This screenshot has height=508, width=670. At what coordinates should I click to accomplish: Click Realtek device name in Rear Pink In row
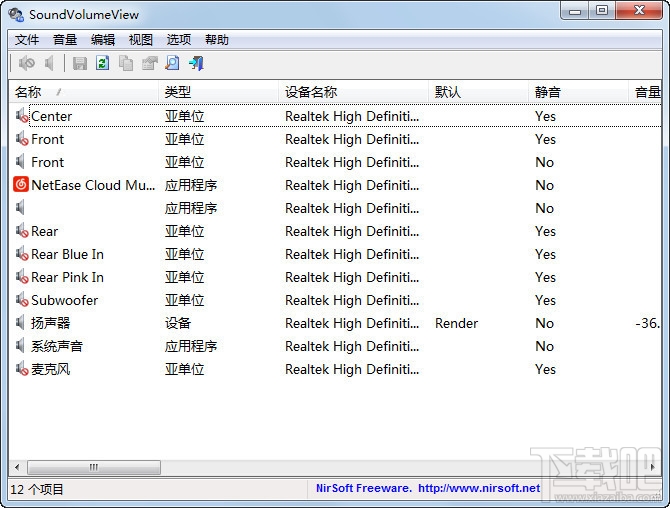coord(352,277)
